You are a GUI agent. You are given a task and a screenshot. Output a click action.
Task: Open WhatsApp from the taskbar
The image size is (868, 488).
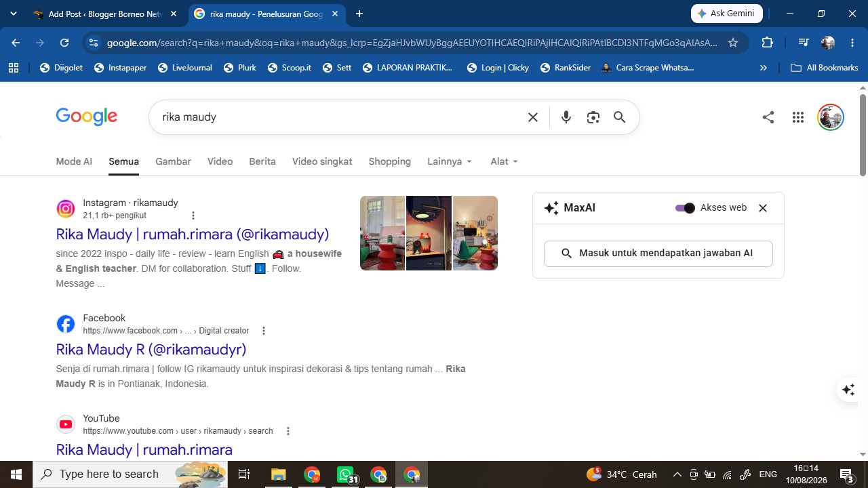point(346,474)
